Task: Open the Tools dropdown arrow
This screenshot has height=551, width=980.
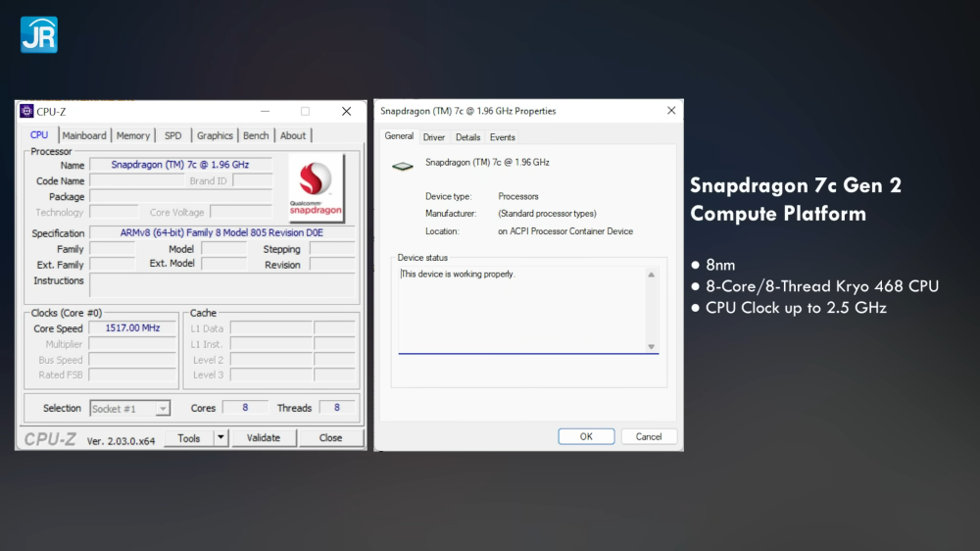Action: pos(220,438)
